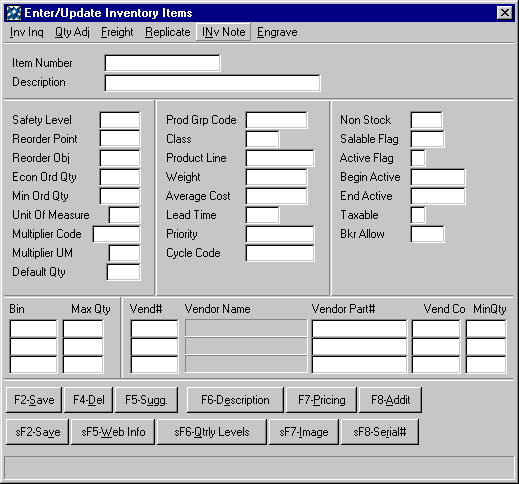This screenshot has width=519, height=484.
Task: Open the Qty Adj menu
Action: pos(72,32)
